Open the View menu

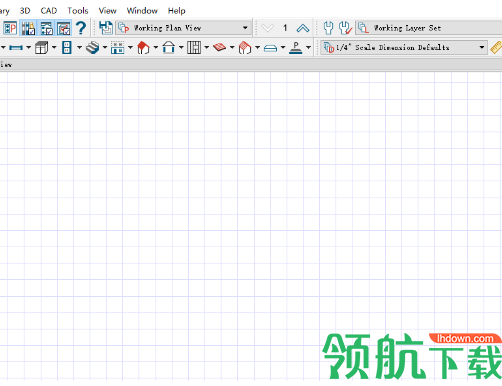pyautogui.click(x=107, y=11)
